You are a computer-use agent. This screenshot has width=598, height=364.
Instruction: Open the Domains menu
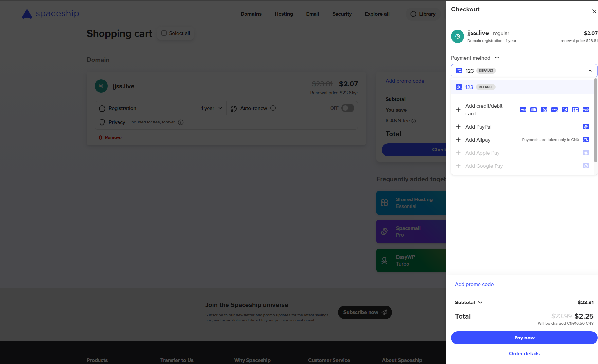(x=251, y=14)
